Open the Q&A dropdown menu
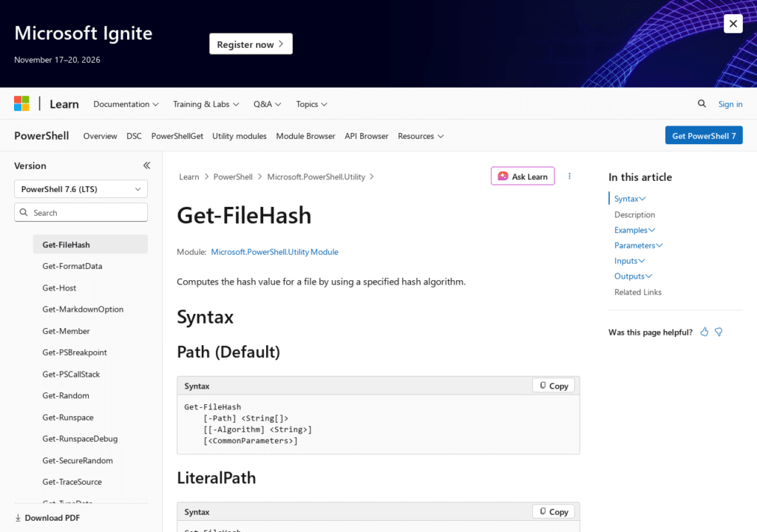This screenshot has width=757, height=532. click(x=267, y=104)
